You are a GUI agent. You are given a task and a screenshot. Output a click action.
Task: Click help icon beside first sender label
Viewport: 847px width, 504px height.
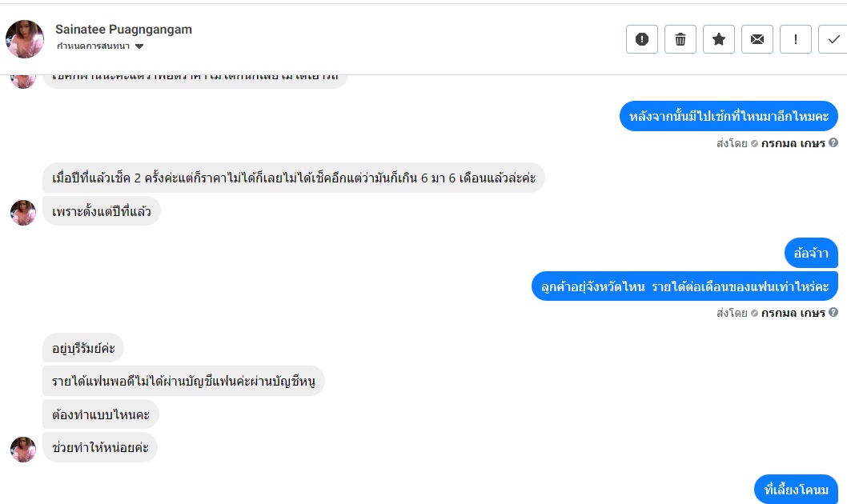coord(833,143)
